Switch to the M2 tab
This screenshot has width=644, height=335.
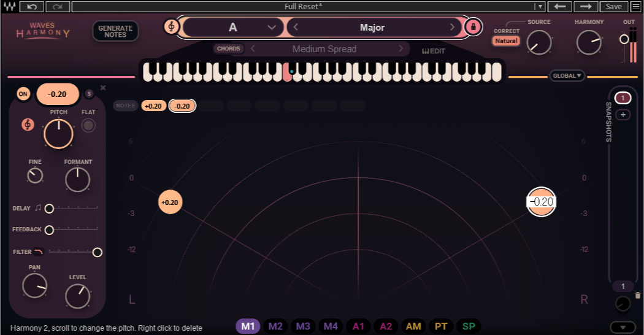(x=275, y=326)
